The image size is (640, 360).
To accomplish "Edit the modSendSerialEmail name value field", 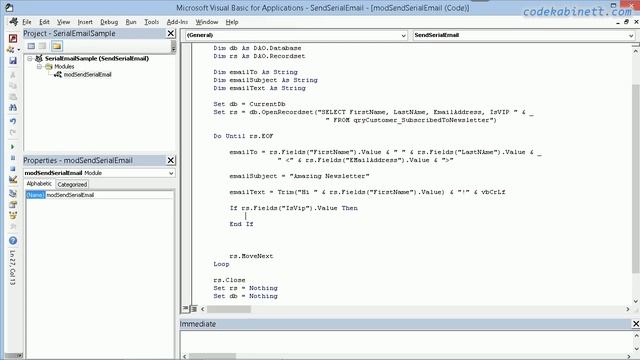I will coord(109,195).
